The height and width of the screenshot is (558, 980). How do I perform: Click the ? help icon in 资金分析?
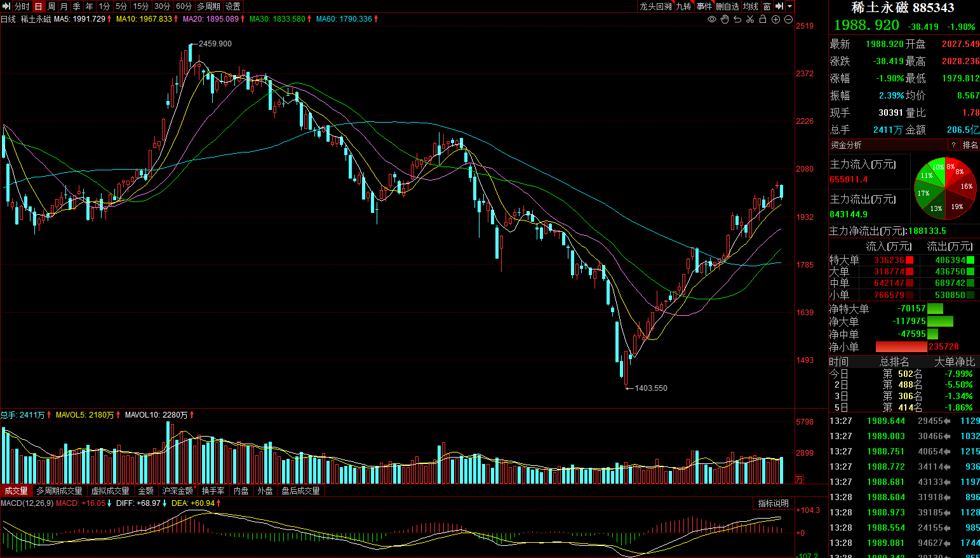tap(953, 146)
